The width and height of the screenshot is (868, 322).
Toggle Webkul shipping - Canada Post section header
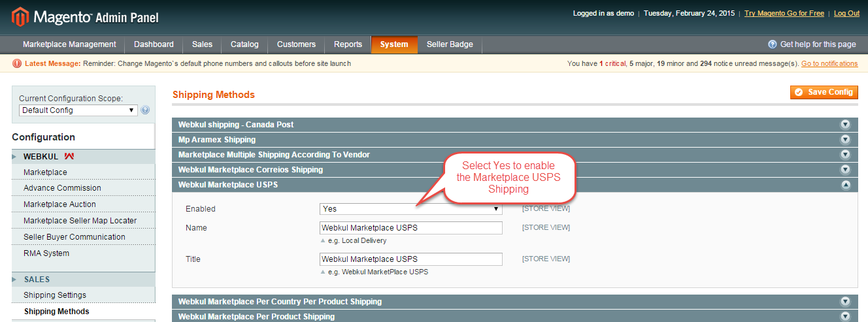[515, 124]
